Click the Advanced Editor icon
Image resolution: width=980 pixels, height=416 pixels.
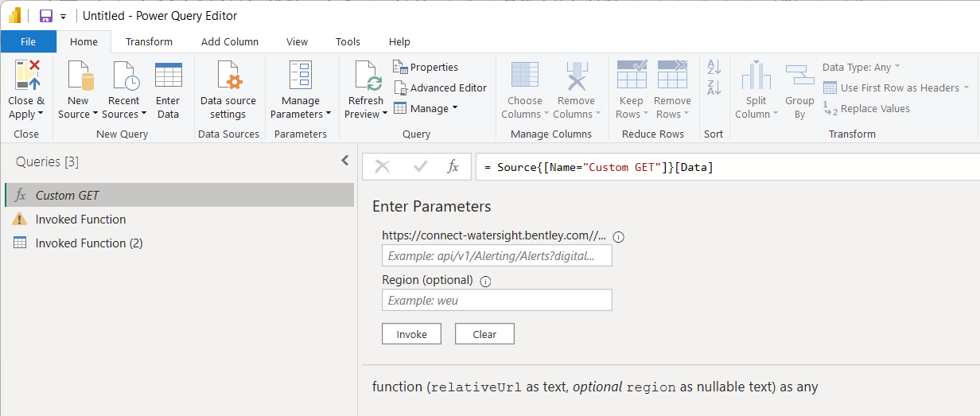400,87
